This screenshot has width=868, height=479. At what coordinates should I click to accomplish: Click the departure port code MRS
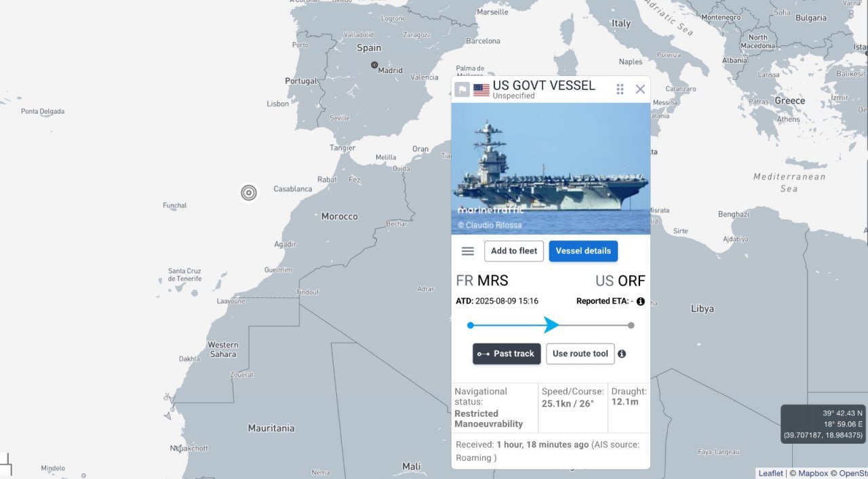(492, 280)
